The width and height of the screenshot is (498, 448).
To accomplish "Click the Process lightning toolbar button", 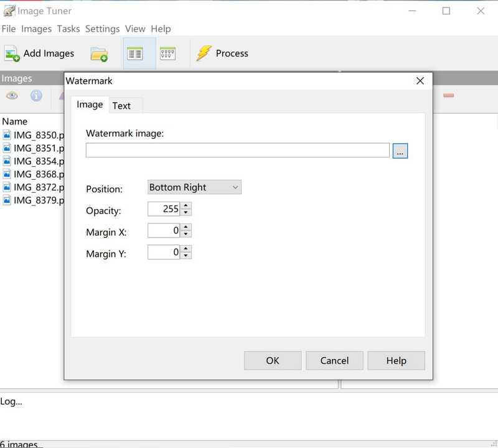I will [222, 54].
